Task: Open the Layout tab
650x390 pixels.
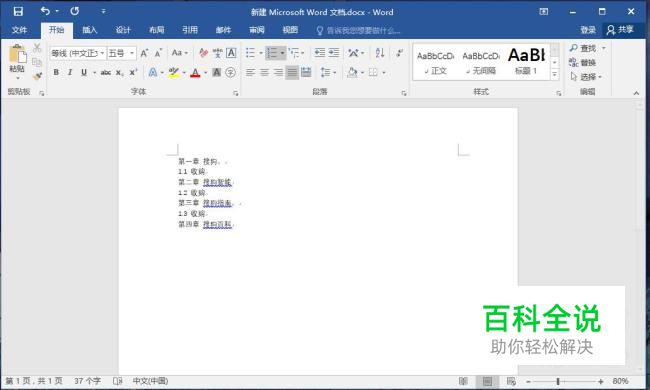Action: click(x=157, y=30)
